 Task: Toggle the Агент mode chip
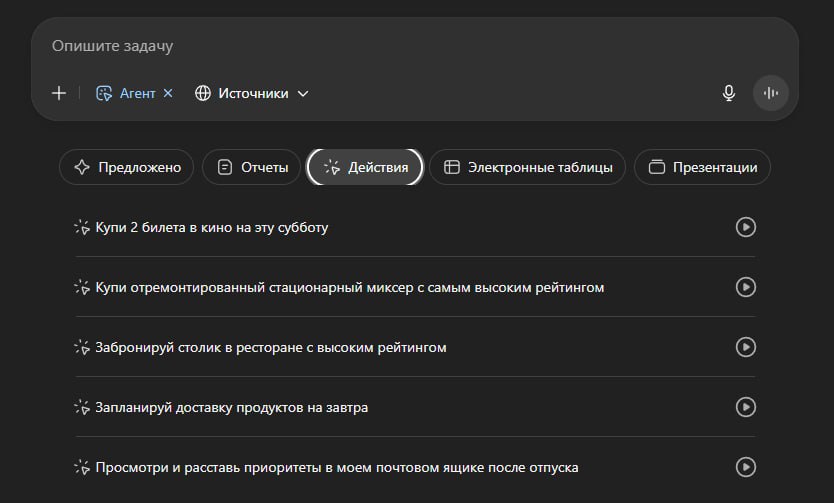click(126, 93)
